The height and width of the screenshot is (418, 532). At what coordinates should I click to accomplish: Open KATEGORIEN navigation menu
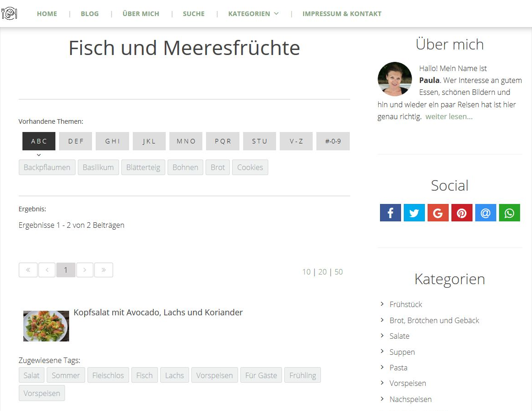(x=249, y=14)
